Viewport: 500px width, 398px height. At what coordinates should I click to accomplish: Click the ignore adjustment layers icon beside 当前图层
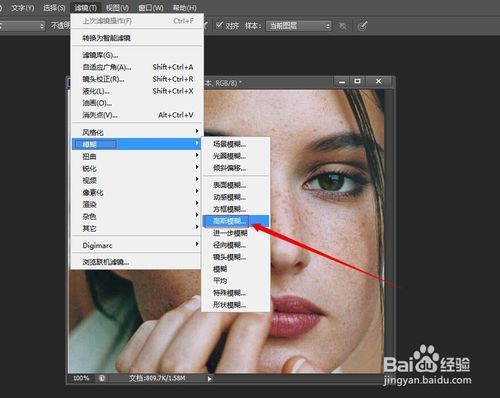pos(343,26)
